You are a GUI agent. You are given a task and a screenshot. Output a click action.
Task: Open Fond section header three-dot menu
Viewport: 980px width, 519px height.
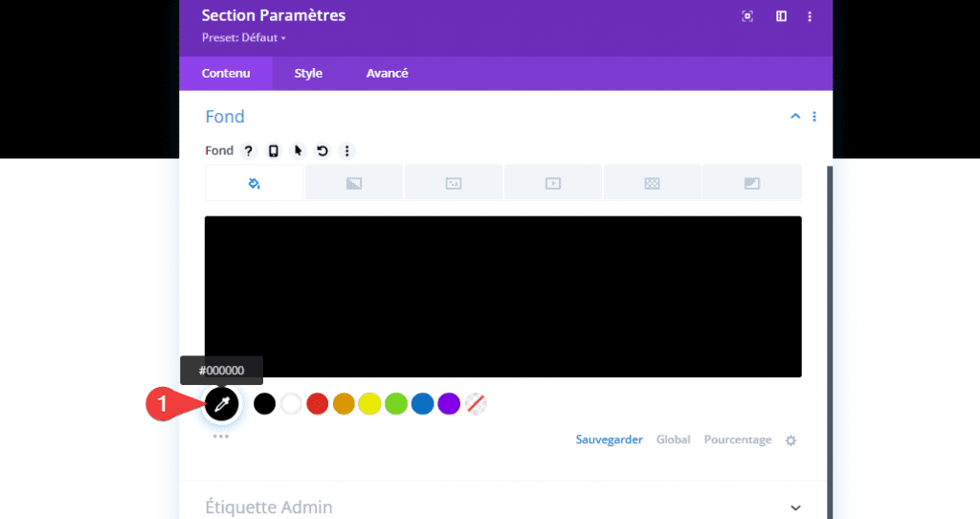coord(813,116)
